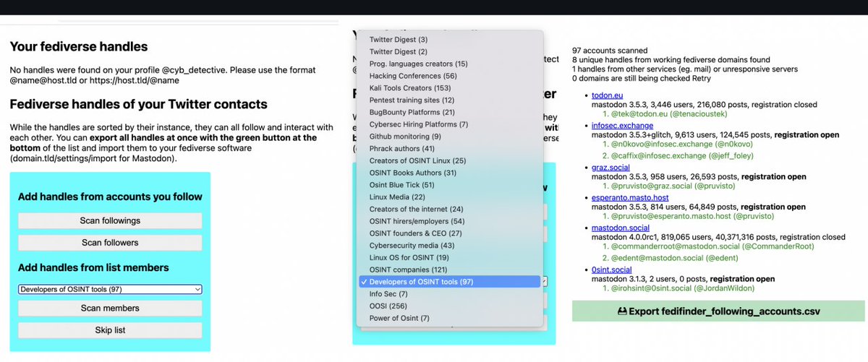Open the infosec.exchange instance link
The height and width of the screenshot is (362, 868).
pyautogui.click(x=624, y=126)
